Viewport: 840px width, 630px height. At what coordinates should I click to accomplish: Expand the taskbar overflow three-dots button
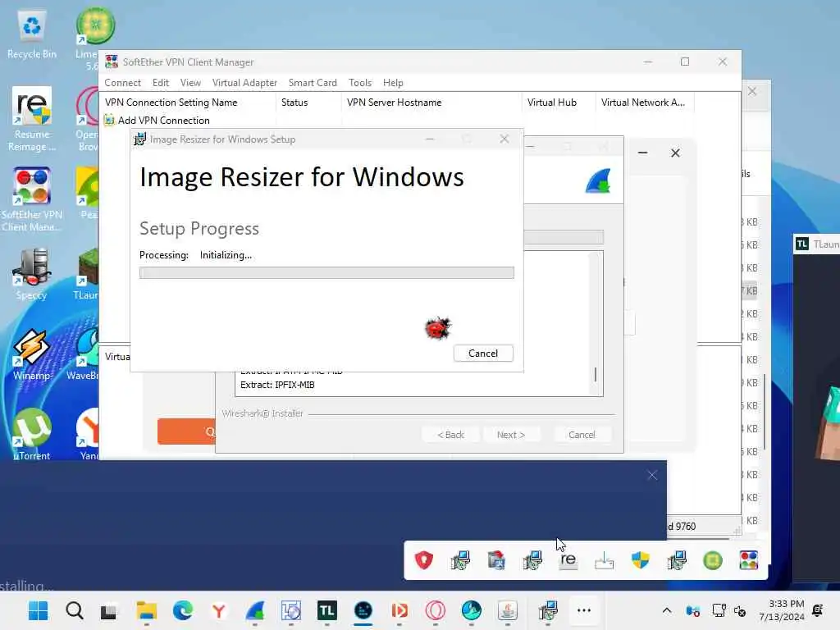583,610
